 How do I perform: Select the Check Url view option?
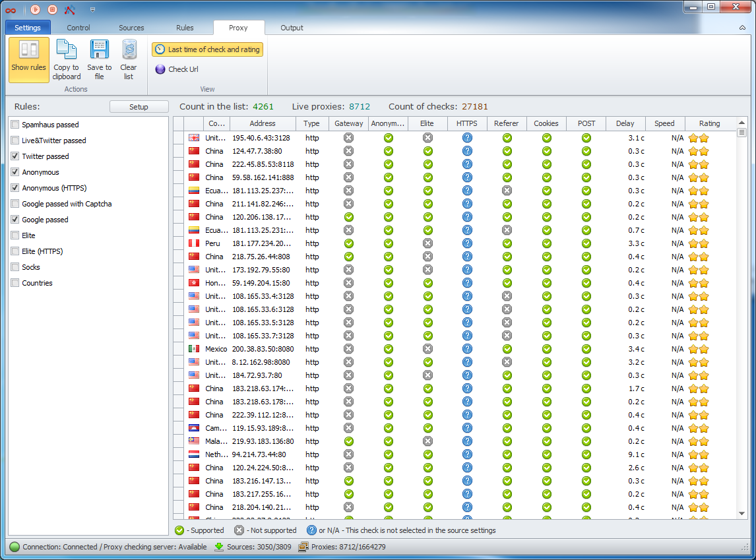(177, 69)
